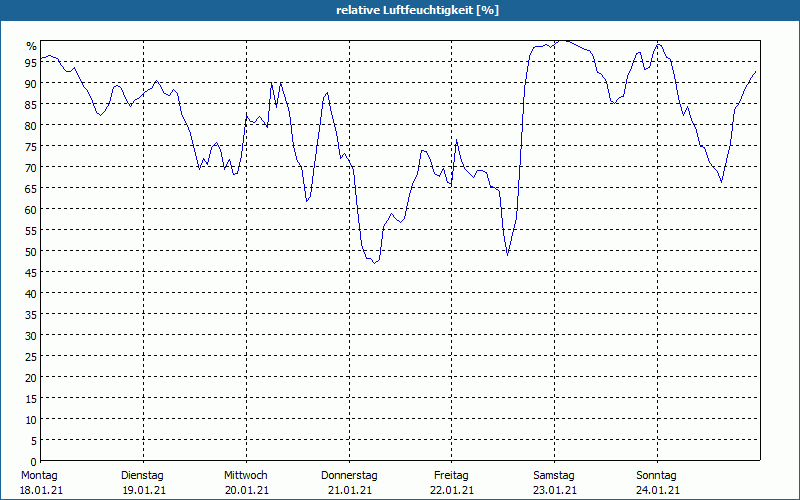Click the 'Montag' day label
Image resolution: width=800 pixels, height=500 pixels.
click(x=39, y=476)
